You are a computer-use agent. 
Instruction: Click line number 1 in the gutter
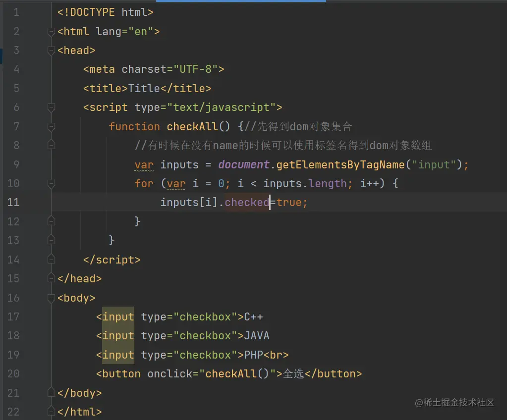pyautogui.click(x=16, y=12)
